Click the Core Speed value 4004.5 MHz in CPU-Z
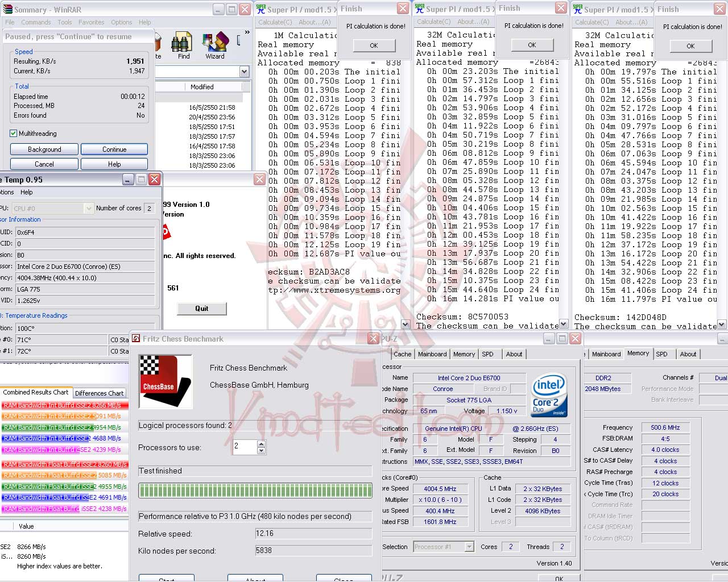Viewport: 728px width, 582px height. point(440,489)
